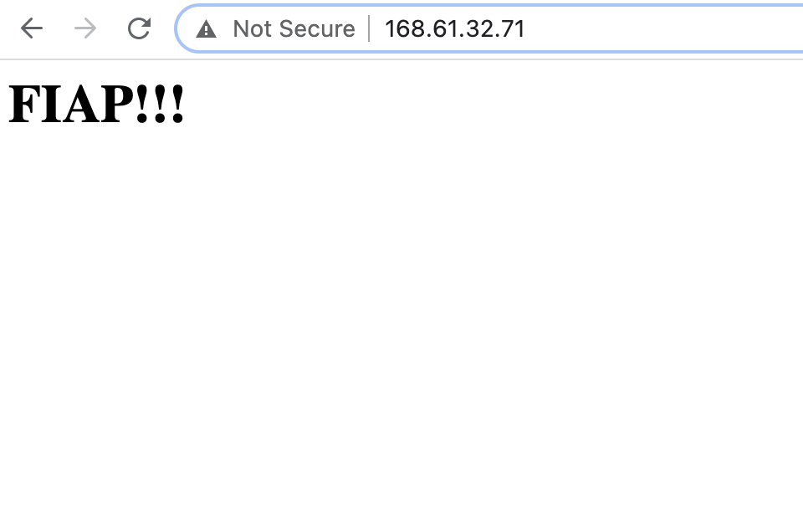Go back using the back arrow
The image size is (803, 532).
click(31, 28)
